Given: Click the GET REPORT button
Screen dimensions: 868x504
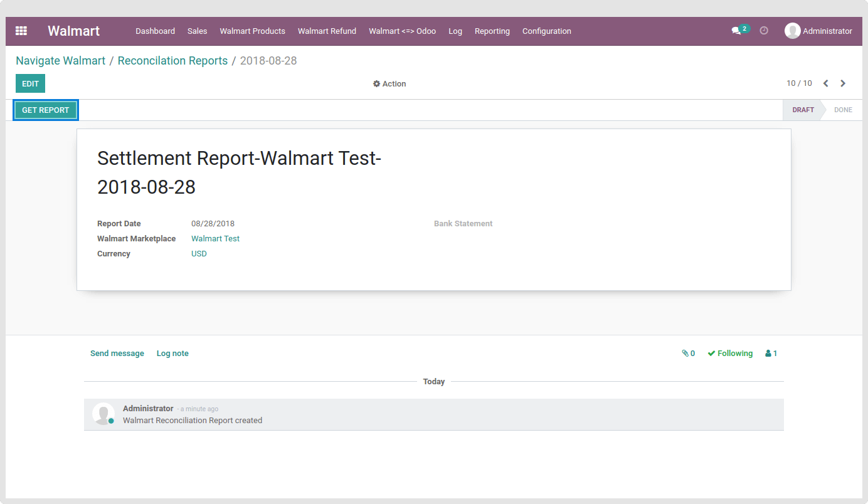Looking at the screenshot, I should (x=46, y=110).
